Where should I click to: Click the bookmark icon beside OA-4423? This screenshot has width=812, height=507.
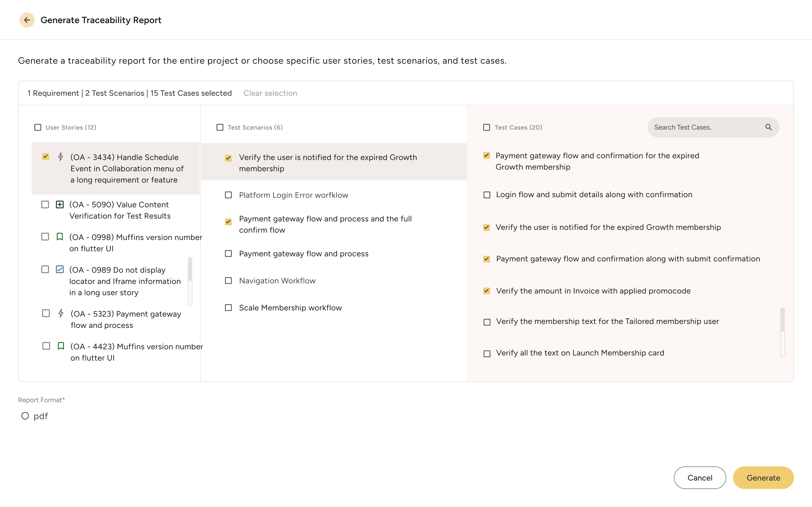click(x=61, y=346)
